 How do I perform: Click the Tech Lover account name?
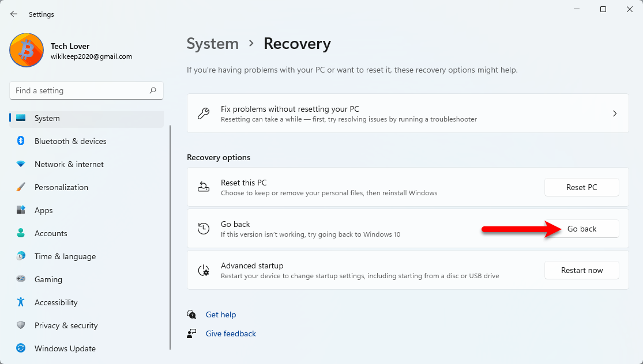pyautogui.click(x=70, y=46)
